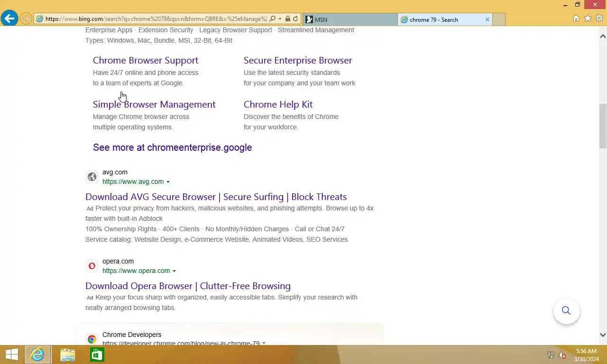
Task: Expand dropdown beside developer.chrome.com URL
Action: pos(264,343)
